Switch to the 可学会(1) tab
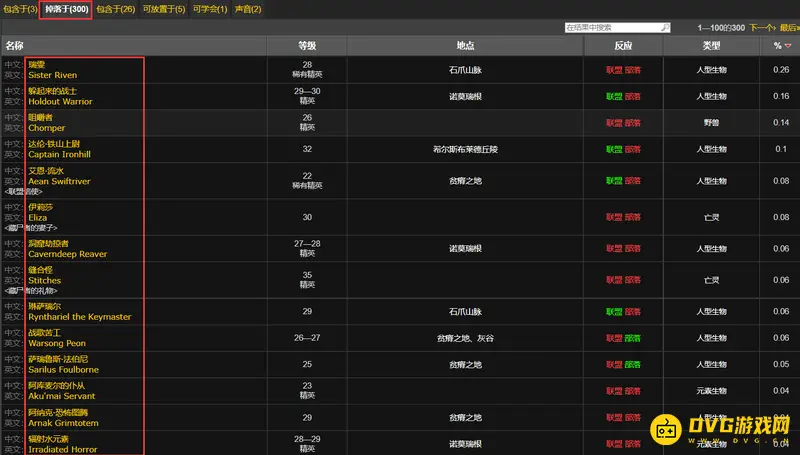 pyautogui.click(x=210, y=9)
